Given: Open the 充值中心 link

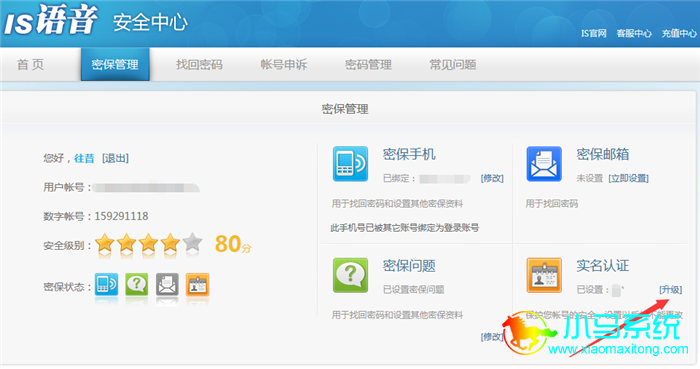Looking at the screenshot, I should [679, 33].
